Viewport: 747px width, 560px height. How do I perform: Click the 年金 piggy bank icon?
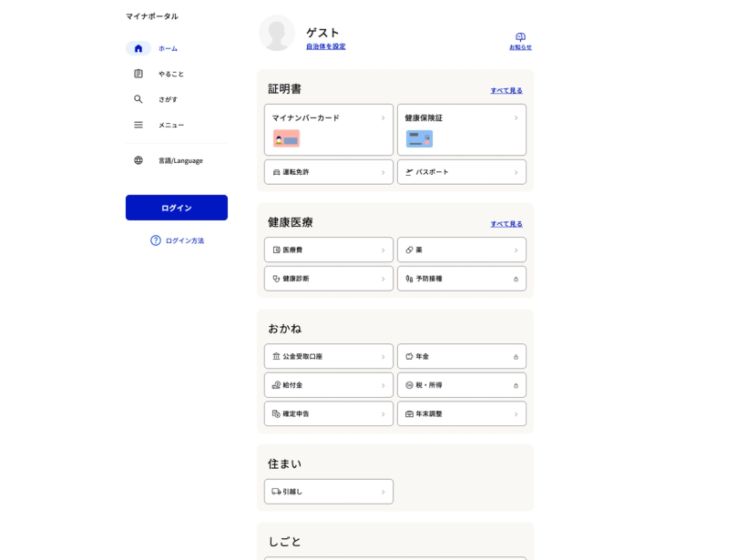[x=409, y=356]
